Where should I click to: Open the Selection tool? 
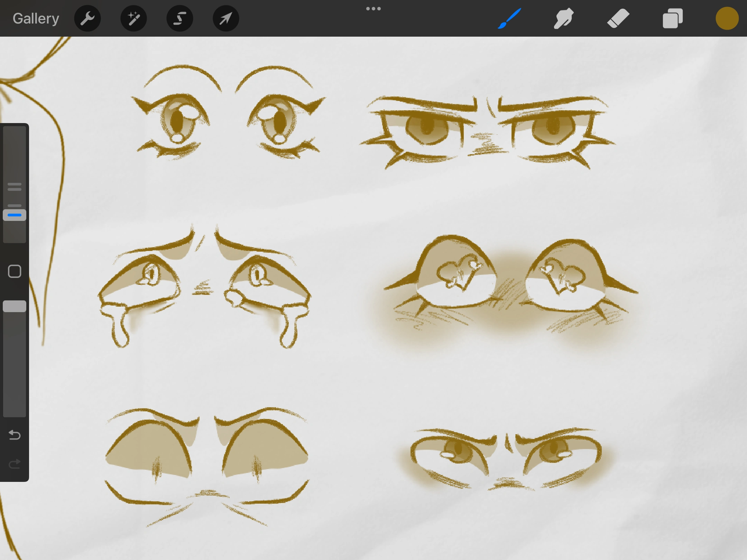point(179,18)
